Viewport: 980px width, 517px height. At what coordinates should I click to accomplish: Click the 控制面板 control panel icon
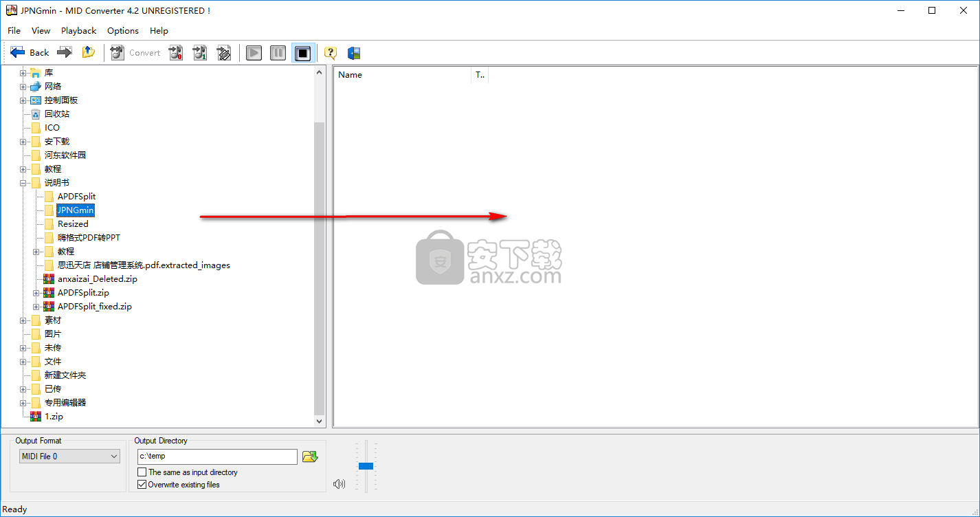pos(36,100)
